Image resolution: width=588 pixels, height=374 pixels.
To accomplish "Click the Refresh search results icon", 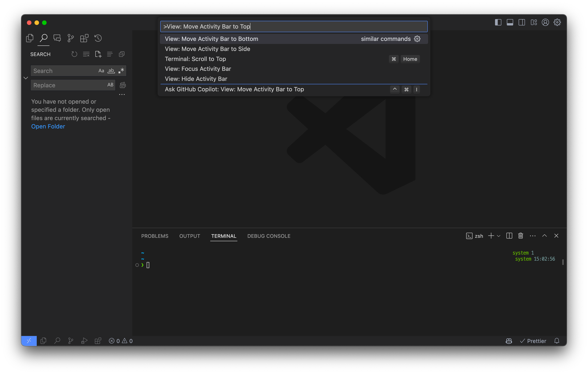I will (x=74, y=54).
